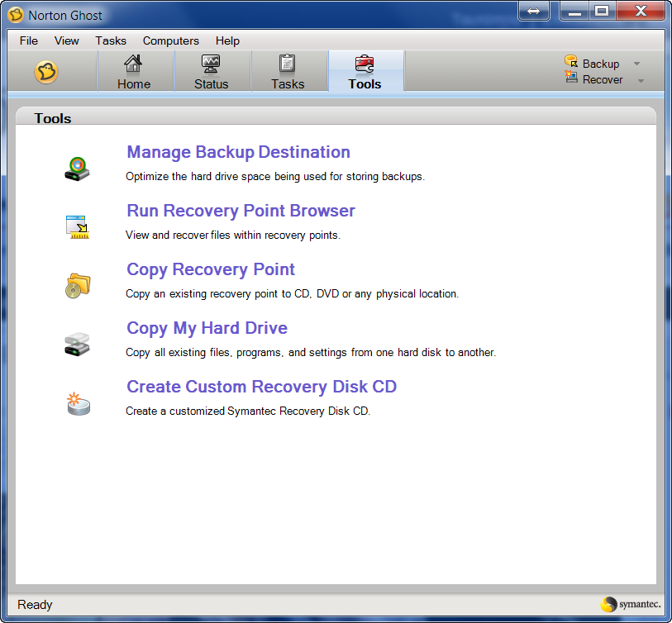Viewport: 672px width, 623px height.
Task: Launch Run Recovery Point Browser link
Action: (241, 211)
